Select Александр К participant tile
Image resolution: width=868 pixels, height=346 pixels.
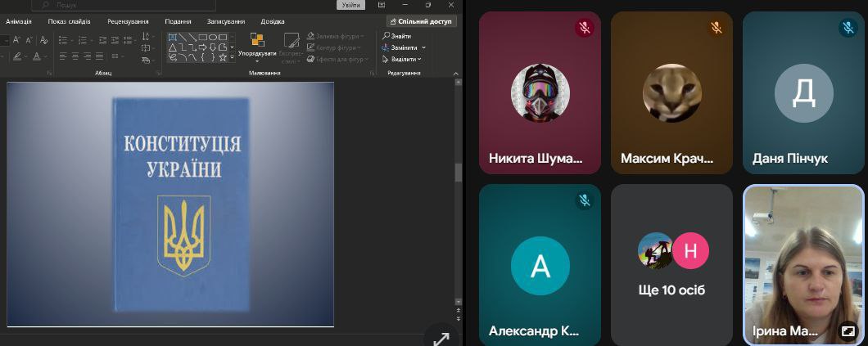coord(540,265)
